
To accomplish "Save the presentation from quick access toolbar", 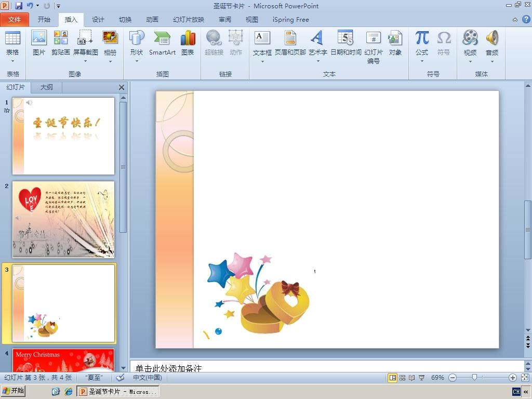I will (19, 6).
